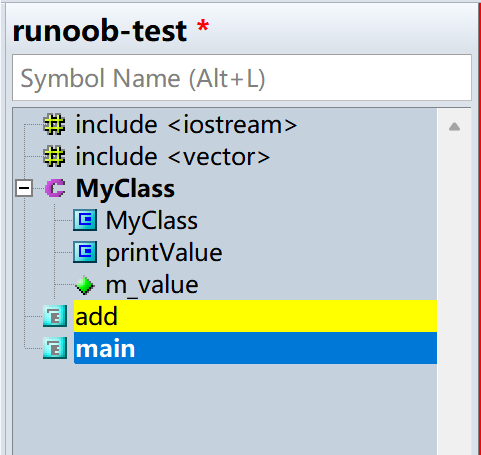
Task: Click the function icon next to main
Action: pyautogui.click(x=55, y=348)
